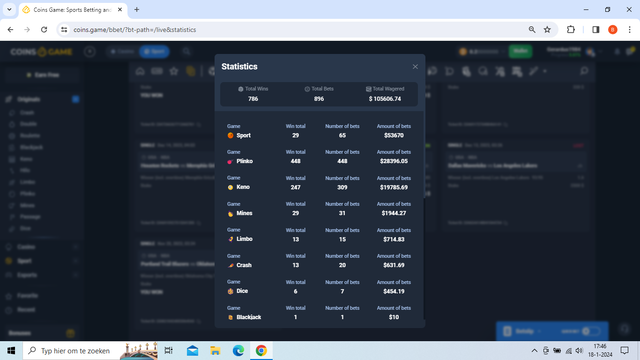640x360 pixels.
Task: Close the Statistics popup
Action: coord(415,67)
